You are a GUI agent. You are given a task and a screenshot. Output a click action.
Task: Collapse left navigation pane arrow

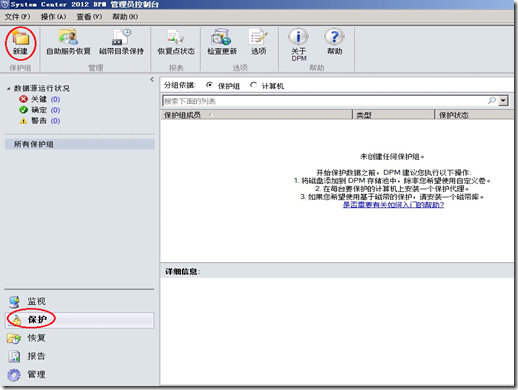tap(152, 79)
